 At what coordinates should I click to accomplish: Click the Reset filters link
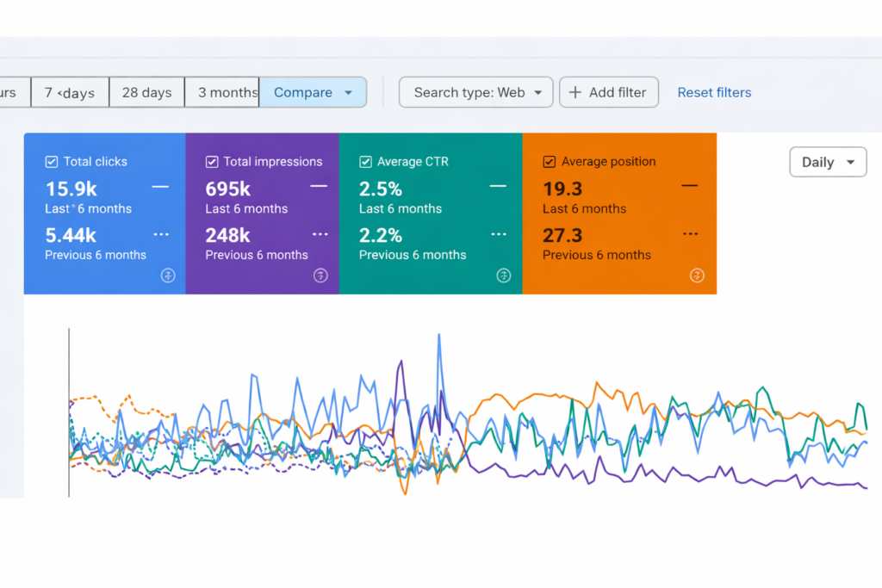pyautogui.click(x=714, y=92)
